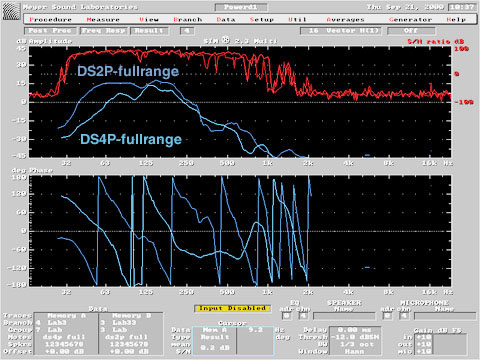Click the ds2p full notes entry
480x360 pixels.
tap(126, 337)
